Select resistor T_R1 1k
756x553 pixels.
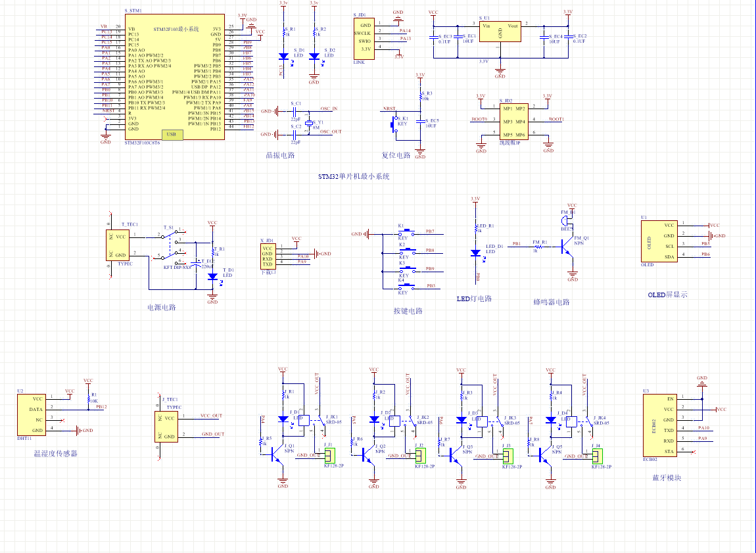(212, 251)
